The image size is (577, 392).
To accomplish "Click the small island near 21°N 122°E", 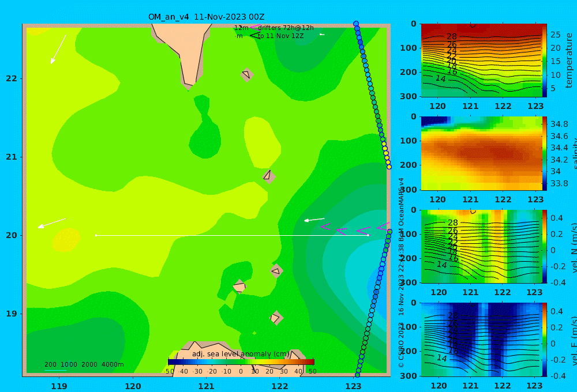I will (x=269, y=176).
